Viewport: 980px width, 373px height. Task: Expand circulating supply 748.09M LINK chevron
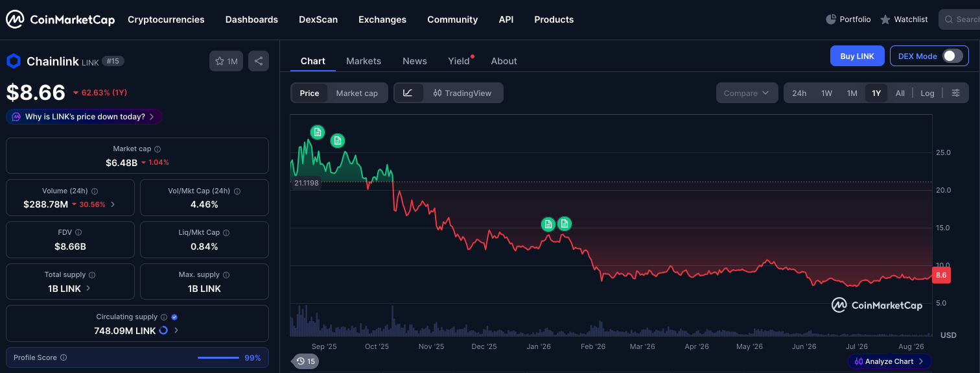click(176, 330)
